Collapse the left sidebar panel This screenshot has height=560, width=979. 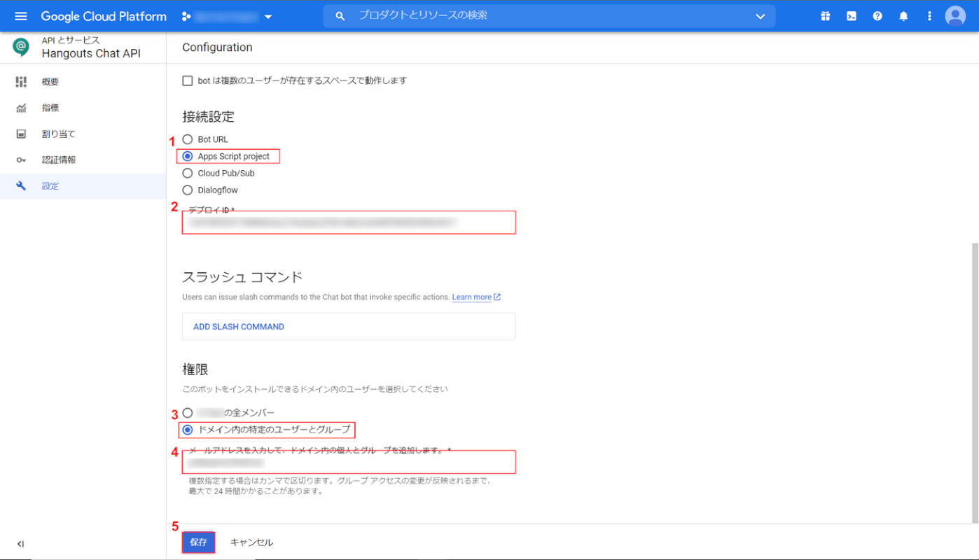20,544
